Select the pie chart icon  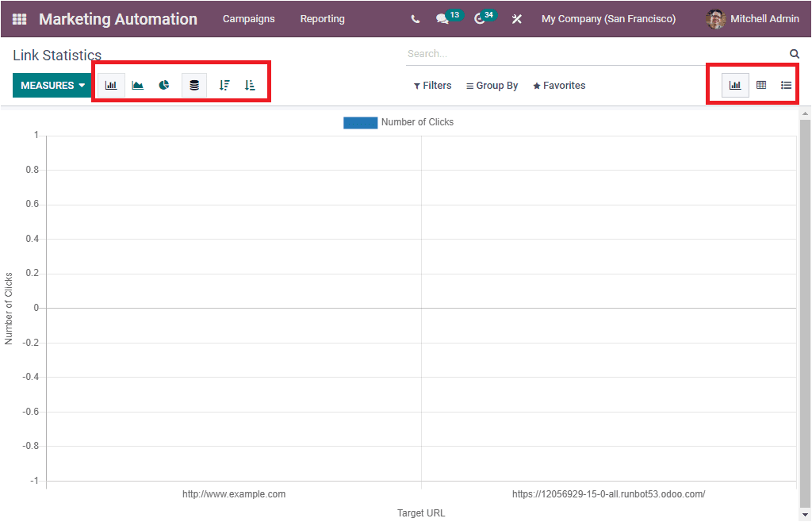(165, 85)
